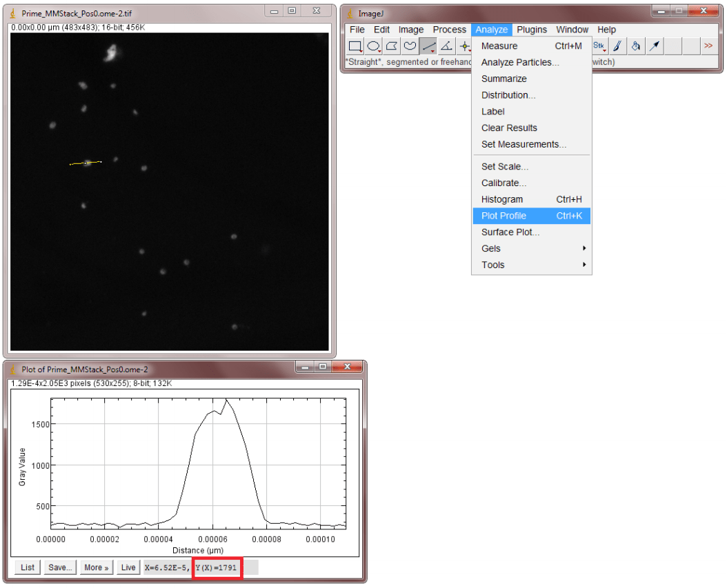Click the Save... button in plot window
Image resolution: width=727 pixels, height=588 pixels.
pos(60,567)
